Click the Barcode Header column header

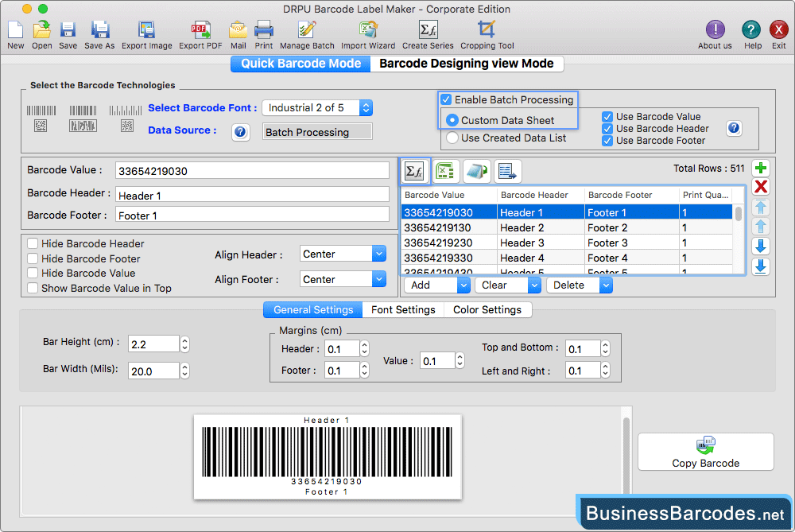point(541,195)
